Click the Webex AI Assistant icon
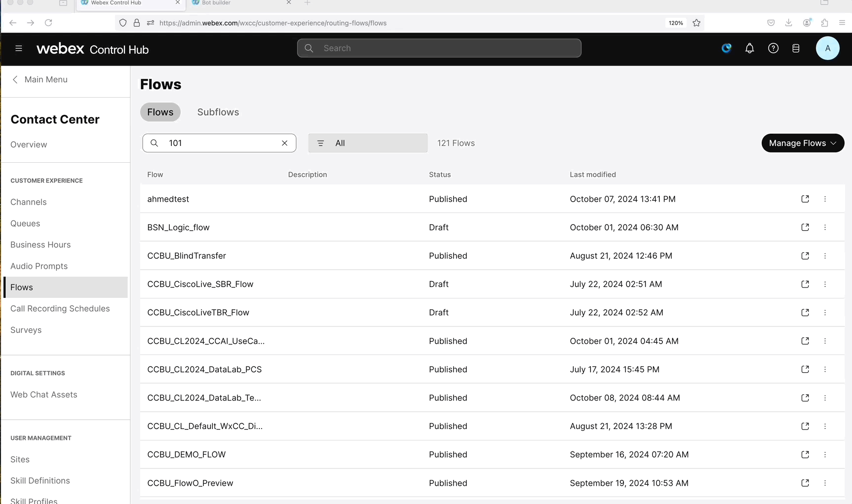 click(726, 48)
